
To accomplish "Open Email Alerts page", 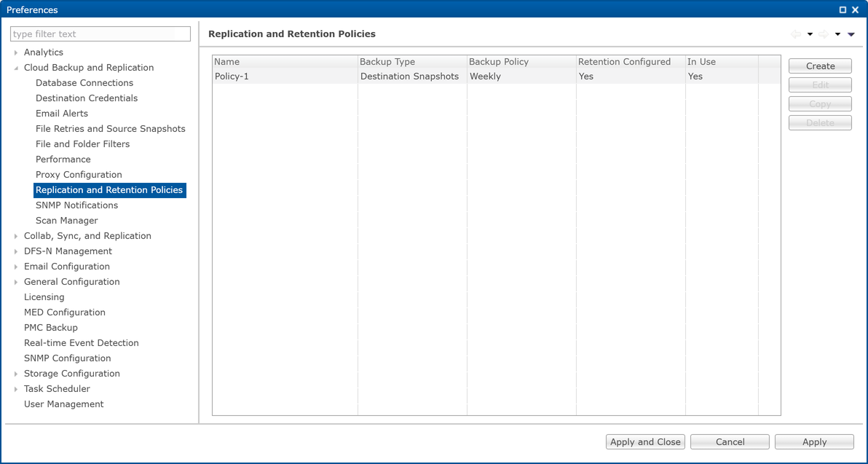I will pos(61,113).
